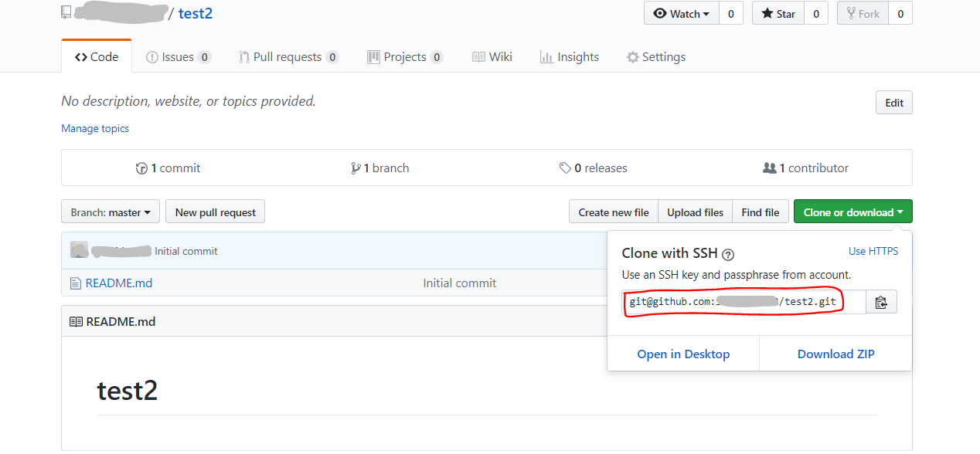Switch the clone URL with Use HTTPS

(x=873, y=251)
